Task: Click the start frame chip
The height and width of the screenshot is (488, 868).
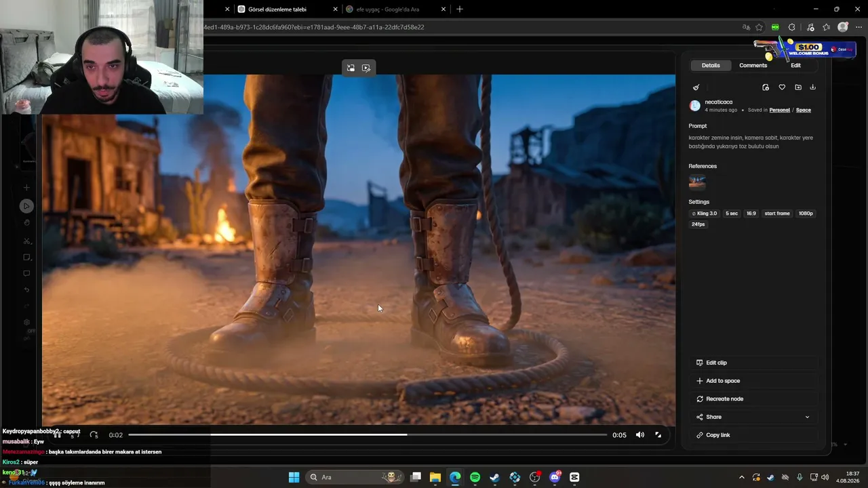Action: pyautogui.click(x=777, y=213)
